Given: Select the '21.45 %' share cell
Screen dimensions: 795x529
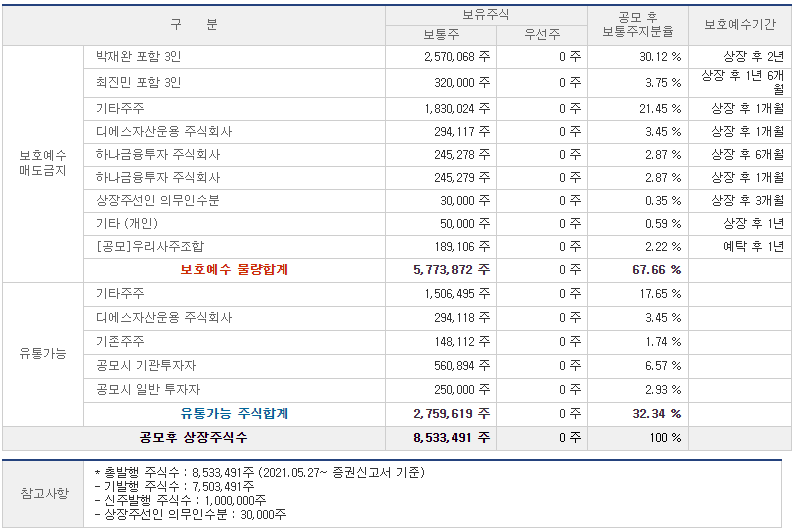Looking at the screenshot, I should (660, 109).
